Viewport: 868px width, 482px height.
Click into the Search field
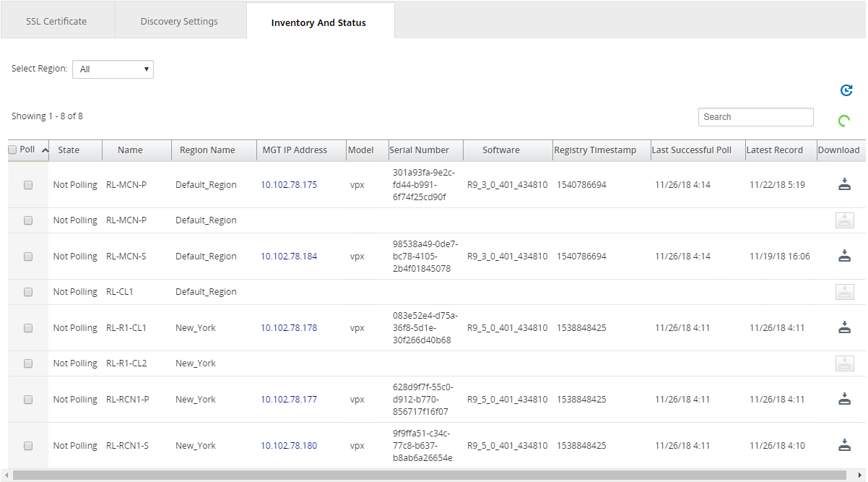756,117
